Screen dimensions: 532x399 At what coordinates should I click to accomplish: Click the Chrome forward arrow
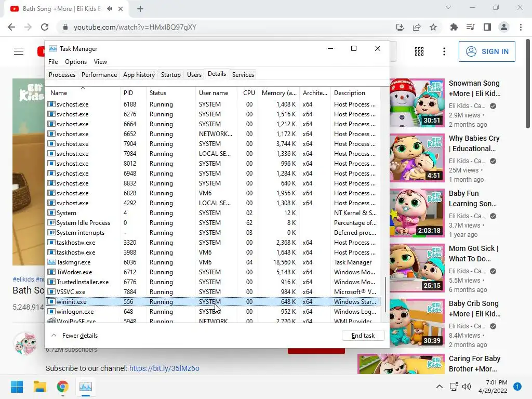(28, 27)
